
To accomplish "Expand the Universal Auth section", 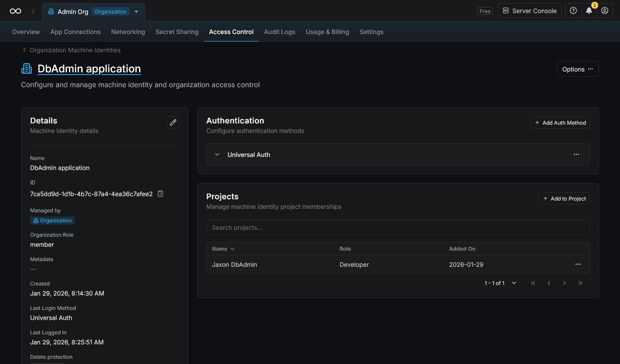I will click(x=217, y=154).
